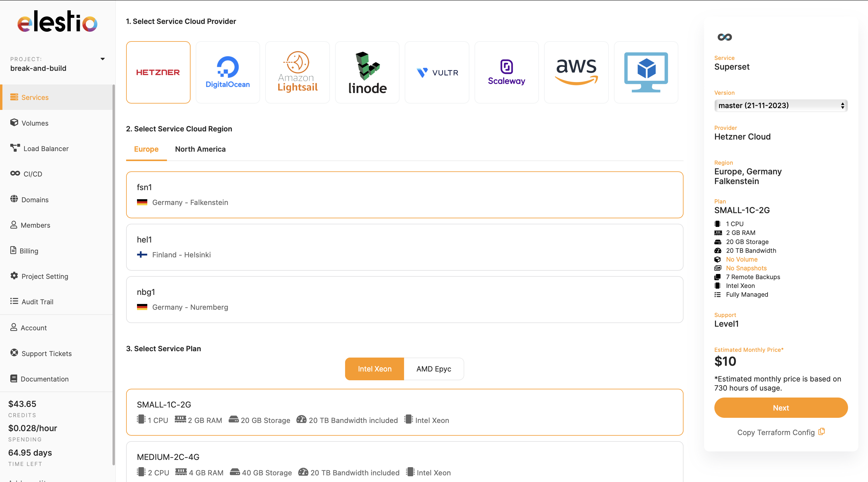This screenshot has width=868, height=482.
Task: Pick the Linode cloud provider logo
Action: point(367,72)
